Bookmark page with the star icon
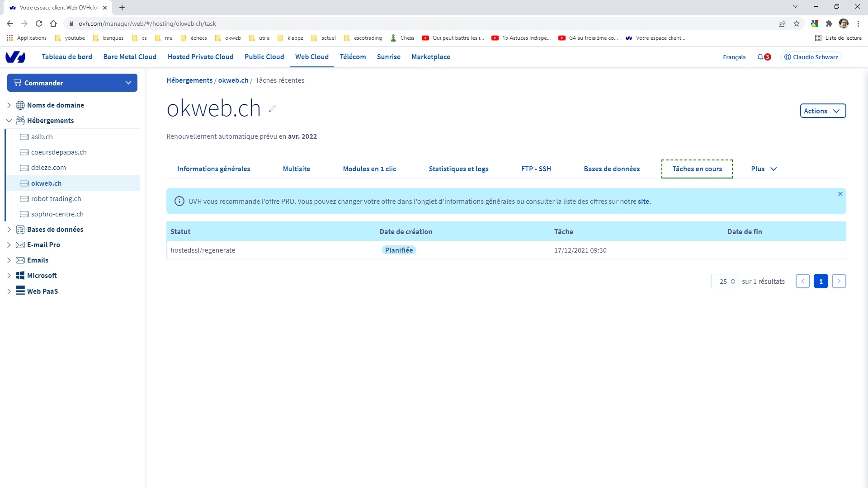This screenshot has height=488, width=868. [797, 23]
